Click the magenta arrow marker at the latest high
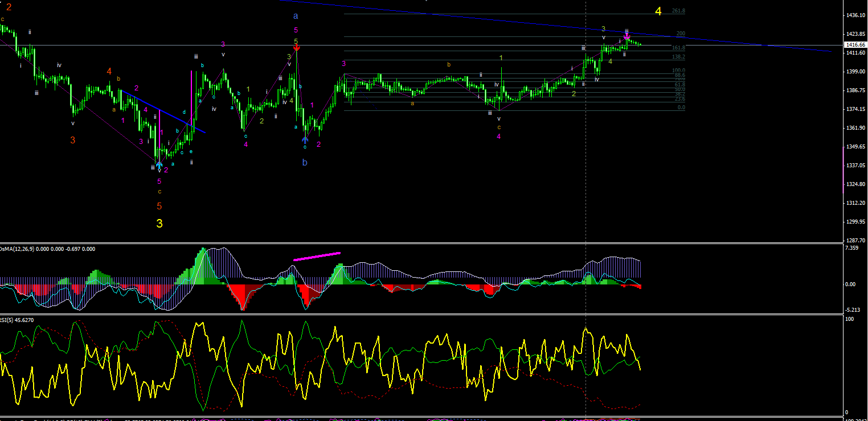The image size is (868, 421). pyautogui.click(x=627, y=36)
